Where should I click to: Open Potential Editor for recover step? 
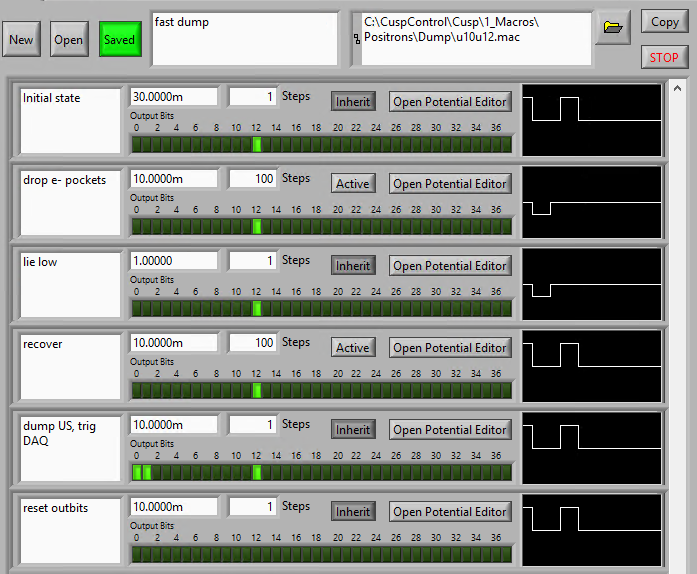coord(450,348)
